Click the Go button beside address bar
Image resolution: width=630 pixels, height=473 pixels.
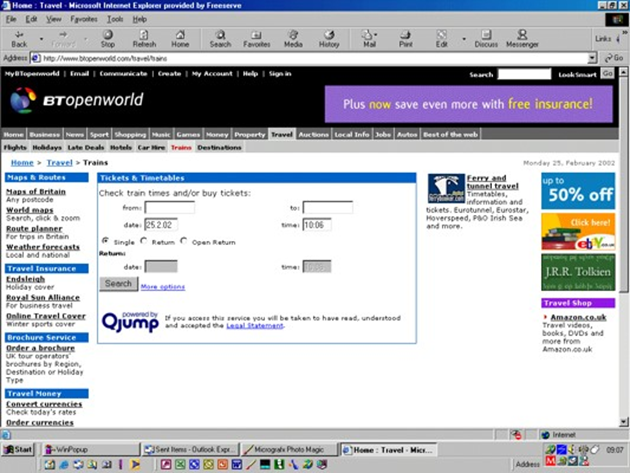click(614, 58)
